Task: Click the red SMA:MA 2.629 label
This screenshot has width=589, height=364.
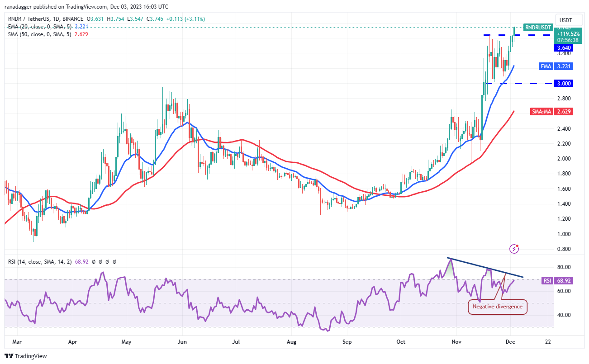Action: point(551,112)
